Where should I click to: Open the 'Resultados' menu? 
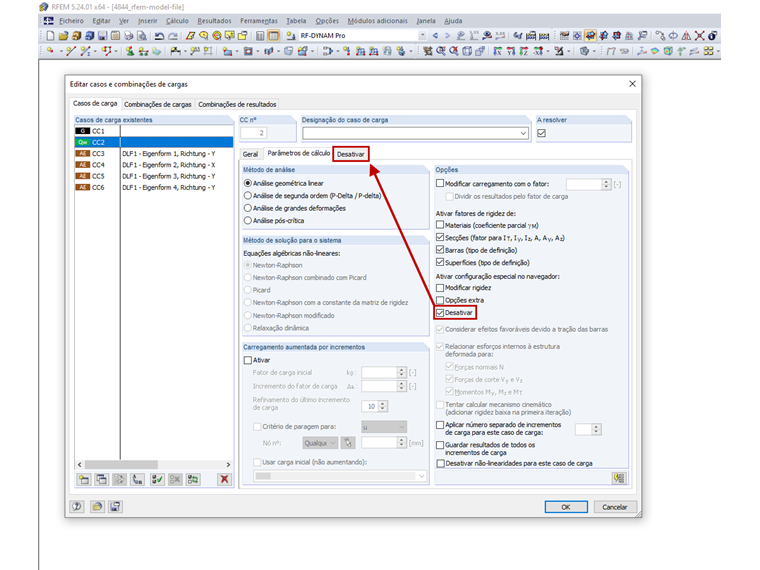point(214,21)
